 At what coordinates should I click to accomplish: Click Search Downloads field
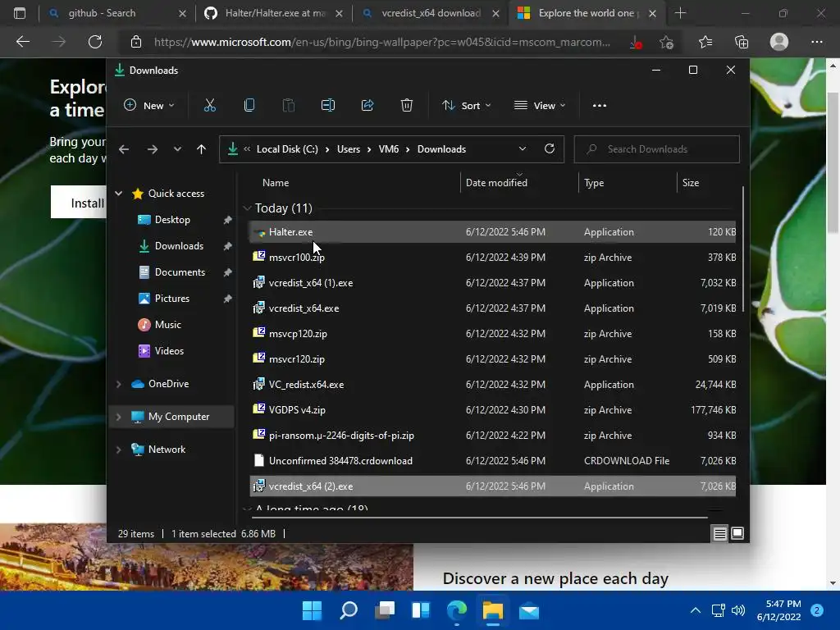[x=657, y=149]
